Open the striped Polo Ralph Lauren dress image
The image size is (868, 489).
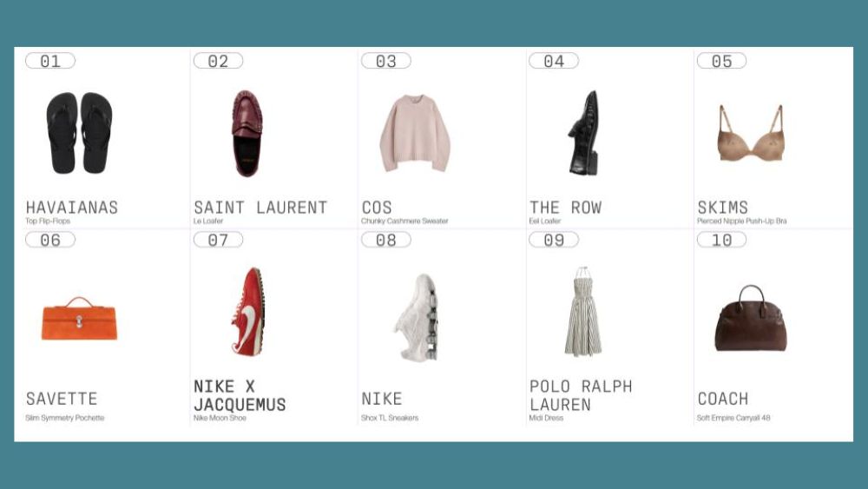point(583,311)
